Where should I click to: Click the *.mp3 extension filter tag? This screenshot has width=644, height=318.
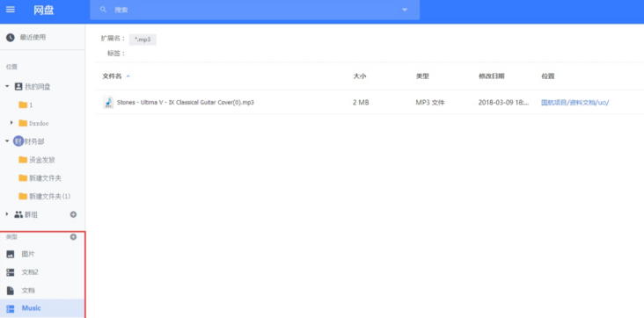click(143, 40)
